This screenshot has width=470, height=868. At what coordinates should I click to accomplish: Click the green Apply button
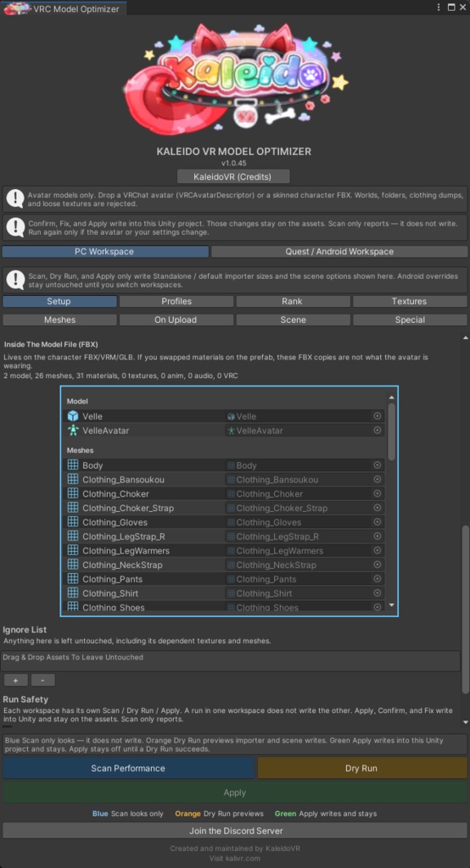point(235,793)
